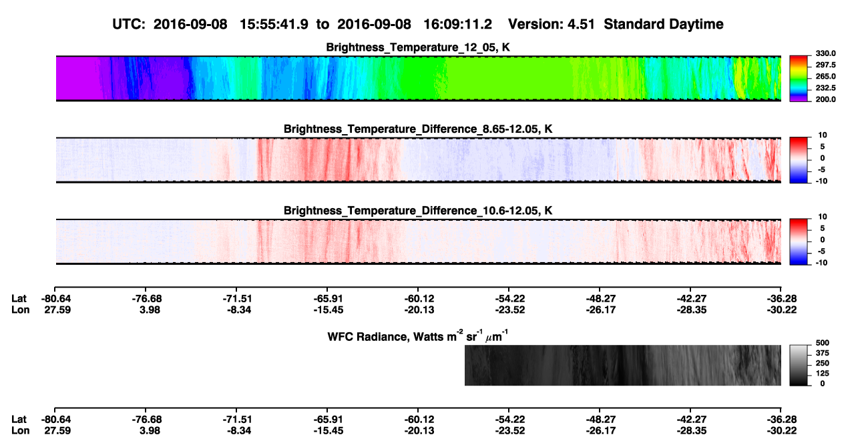Image resolution: width=868 pixels, height=445 pixels.
Task: Click the lower axis tick labeled -42.27
Action: point(690,420)
